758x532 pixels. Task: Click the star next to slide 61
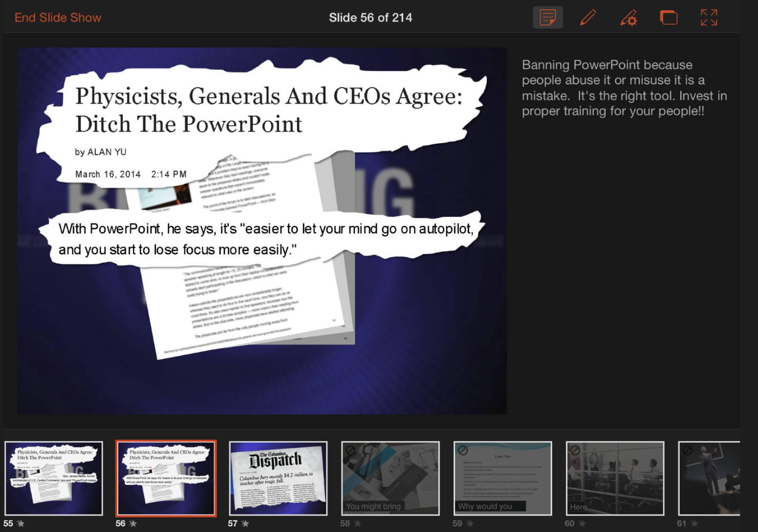click(x=695, y=523)
